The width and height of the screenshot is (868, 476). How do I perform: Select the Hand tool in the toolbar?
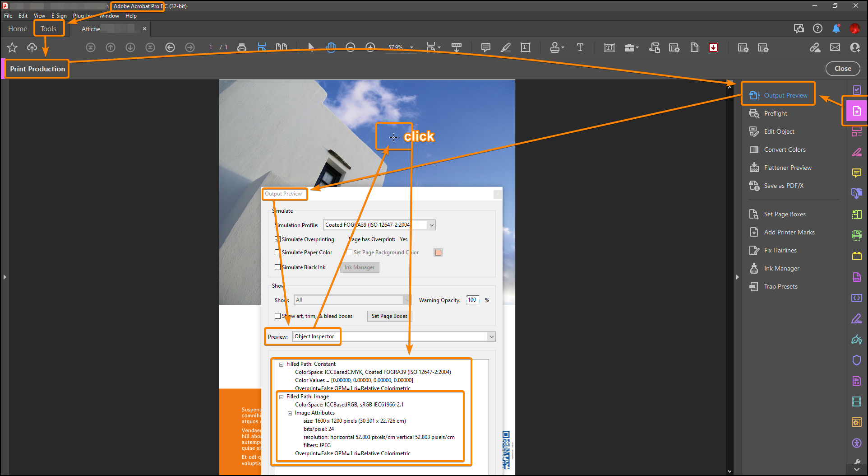tap(331, 47)
